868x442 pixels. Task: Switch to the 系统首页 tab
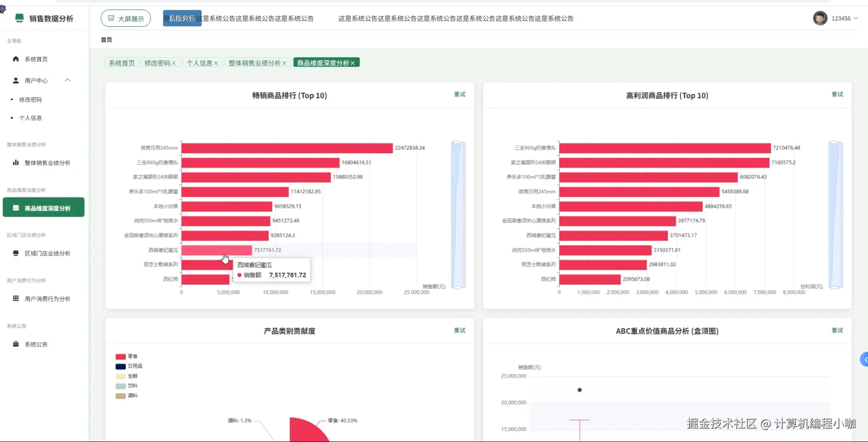(122, 63)
